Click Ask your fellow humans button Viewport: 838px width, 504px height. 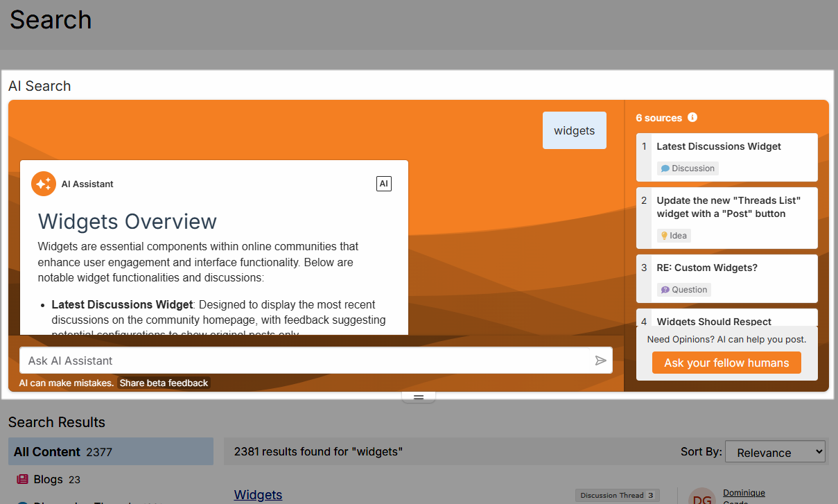pyautogui.click(x=726, y=363)
